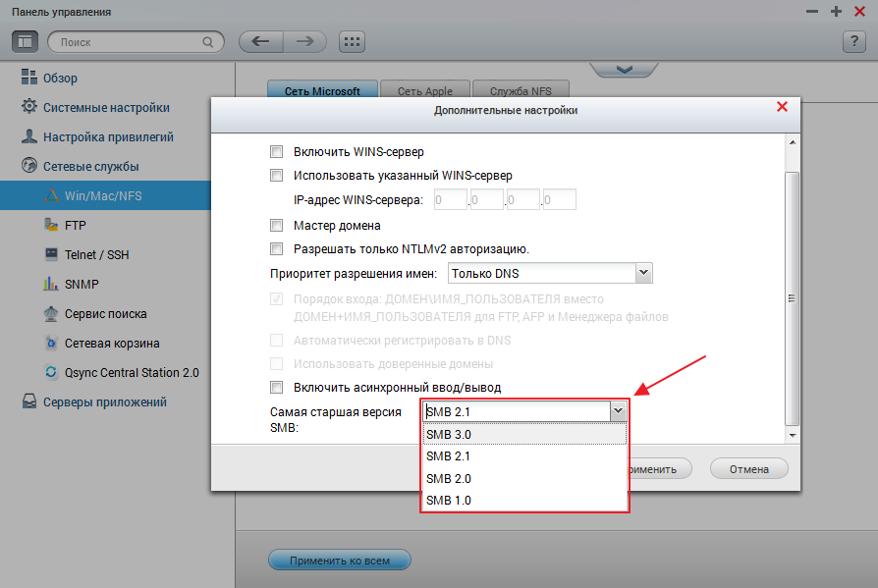Open Telnet / SSH in the sidebar
Viewport: 878px width, 588px height.
[x=96, y=254]
